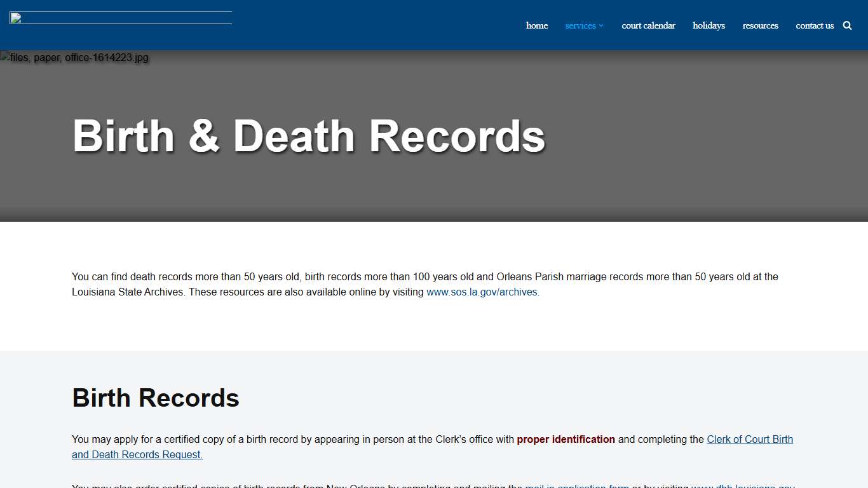The height and width of the screenshot is (488, 868).
Task: Open the Clerk of Court Birth Records Request link
Action: tap(750, 439)
